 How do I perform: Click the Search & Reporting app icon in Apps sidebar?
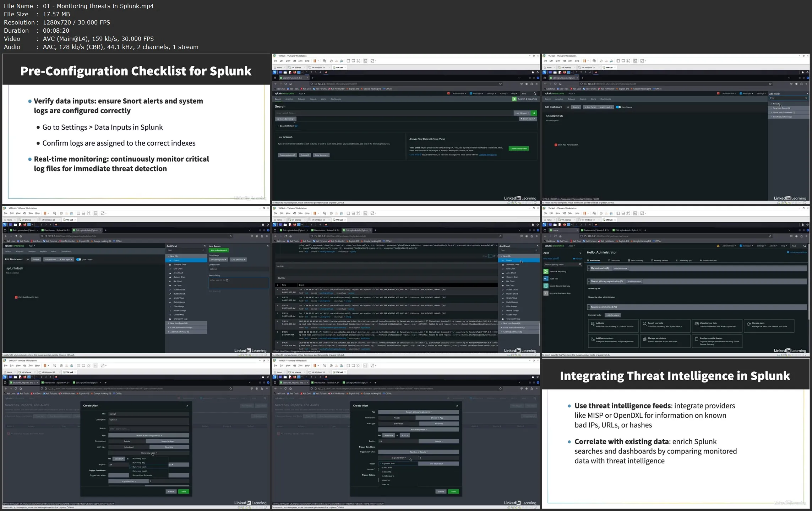pyautogui.click(x=546, y=271)
